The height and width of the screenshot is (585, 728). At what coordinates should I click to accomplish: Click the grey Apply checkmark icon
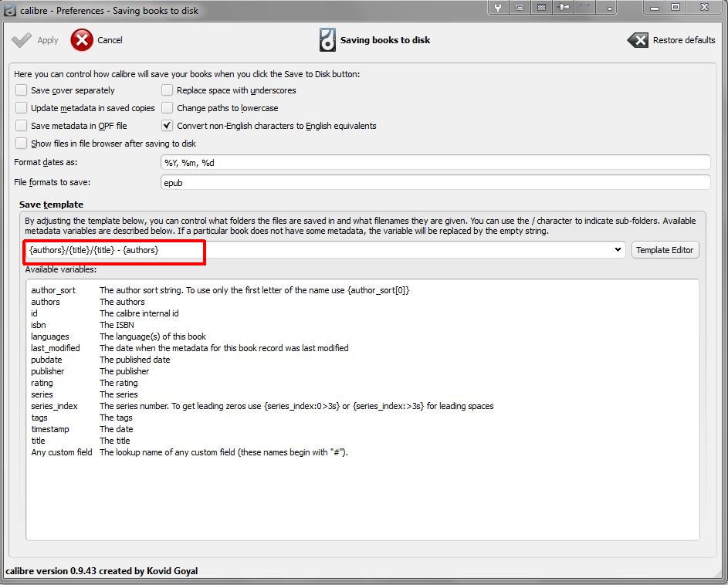(22, 40)
